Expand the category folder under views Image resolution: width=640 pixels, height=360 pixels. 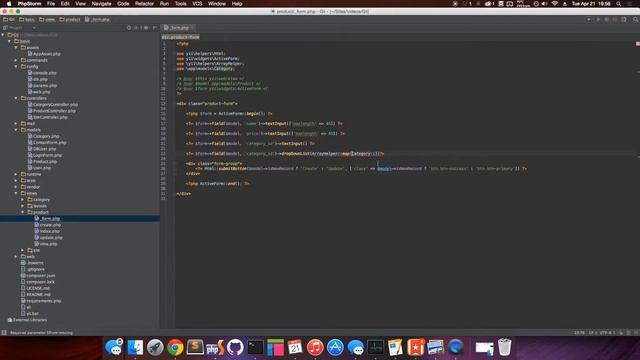pyautogui.click(x=22, y=200)
